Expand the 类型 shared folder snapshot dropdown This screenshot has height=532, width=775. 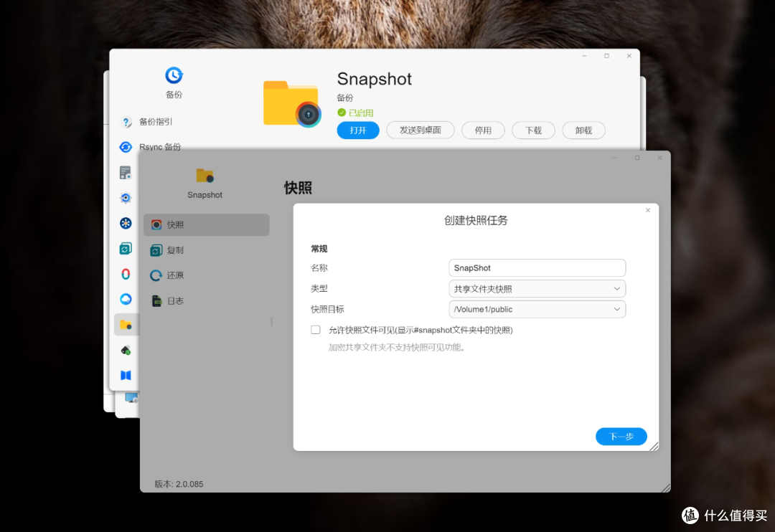coord(537,289)
